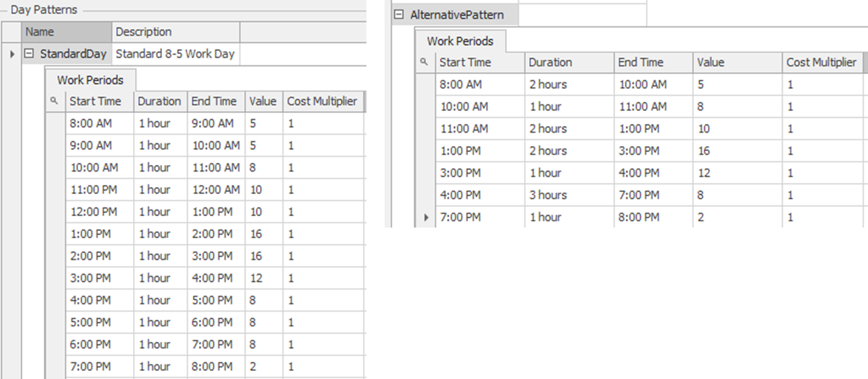The height and width of the screenshot is (379, 868).
Task: Select cost multiplier in StandardDay 8:00 AM row
Action: click(323, 123)
